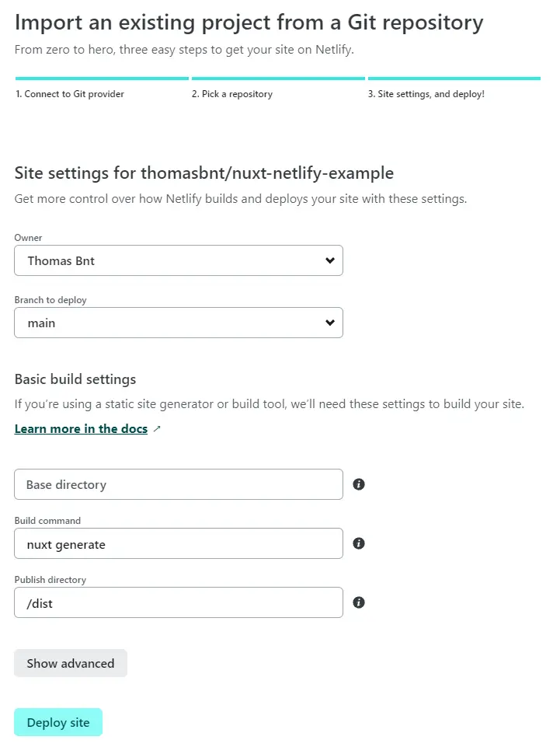Click the info icon beside Build command
Screen dimensions: 560x754
[x=359, y=543]
